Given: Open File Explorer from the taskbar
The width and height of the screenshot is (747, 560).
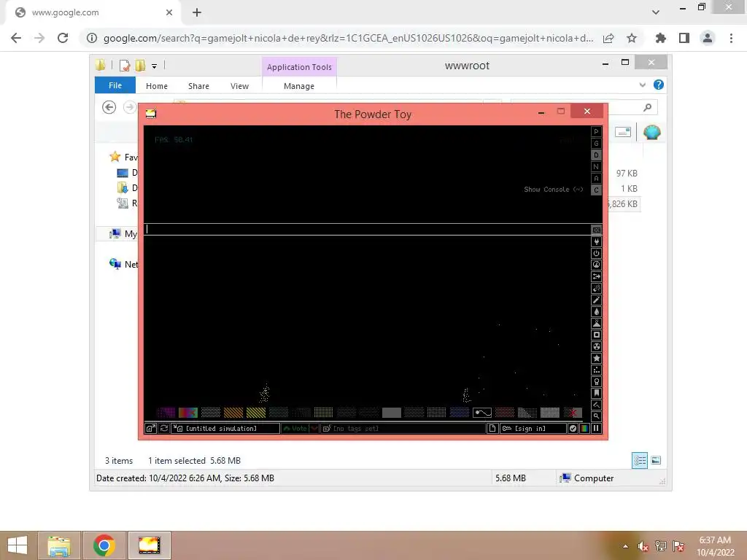Looking at the screenshot, I should pyautogui.click(x=59, y=545).
